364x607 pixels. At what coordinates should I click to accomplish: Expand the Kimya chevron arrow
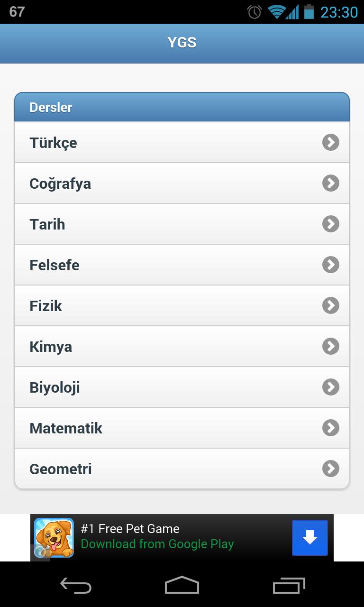(331, 346)
